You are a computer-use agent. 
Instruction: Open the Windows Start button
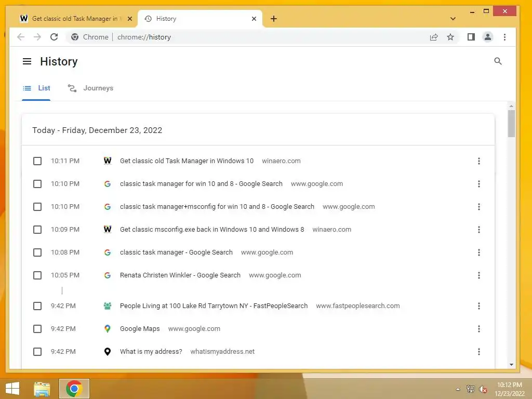(x=12, y=389)
